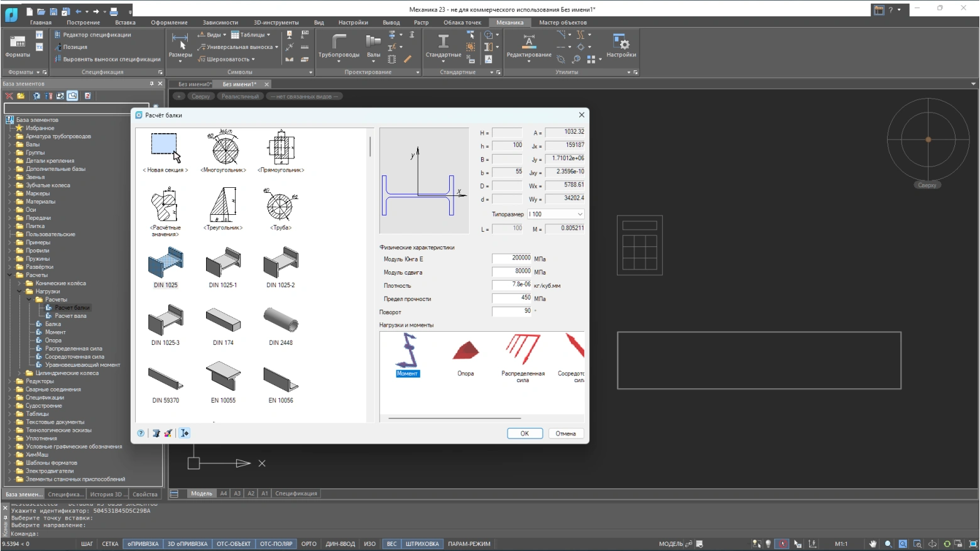Viewport: 980px width, 551px height.
Task: Click the help icon in beam dialog
Action: coord(141,434)
